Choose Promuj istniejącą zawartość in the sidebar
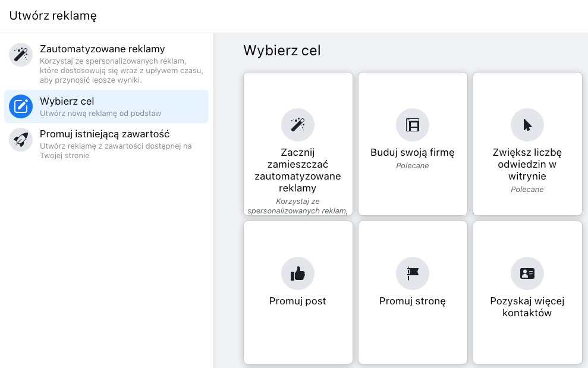Screen dimensions: 588x368 coord(105,134)
